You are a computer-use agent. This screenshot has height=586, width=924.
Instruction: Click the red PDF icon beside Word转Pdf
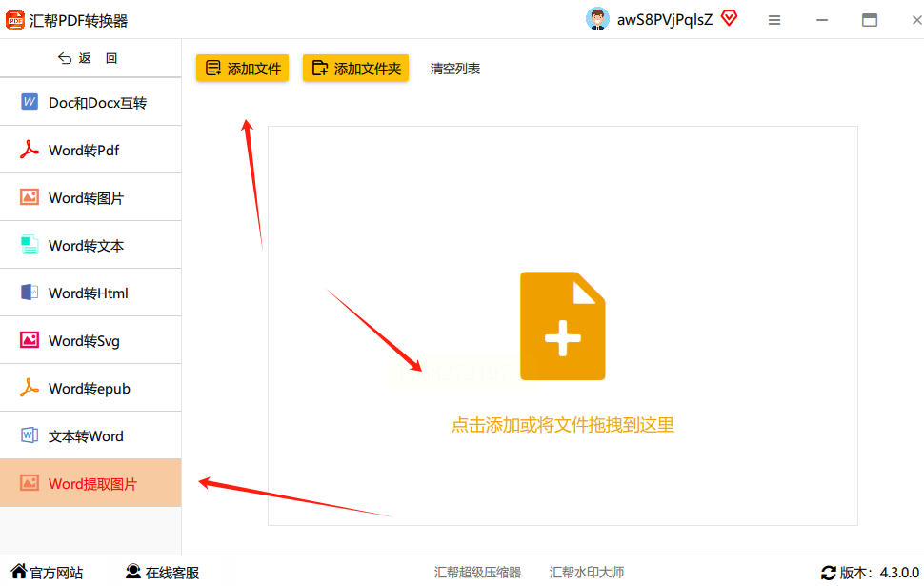[29, 150]
